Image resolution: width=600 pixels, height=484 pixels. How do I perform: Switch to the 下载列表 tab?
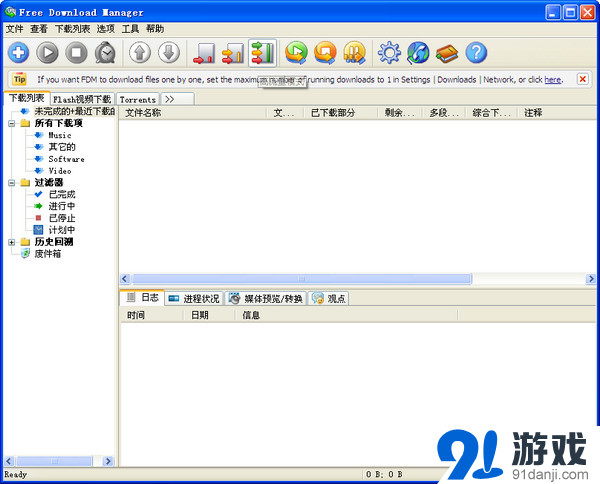pyautogui.click(x=27, y=98)
